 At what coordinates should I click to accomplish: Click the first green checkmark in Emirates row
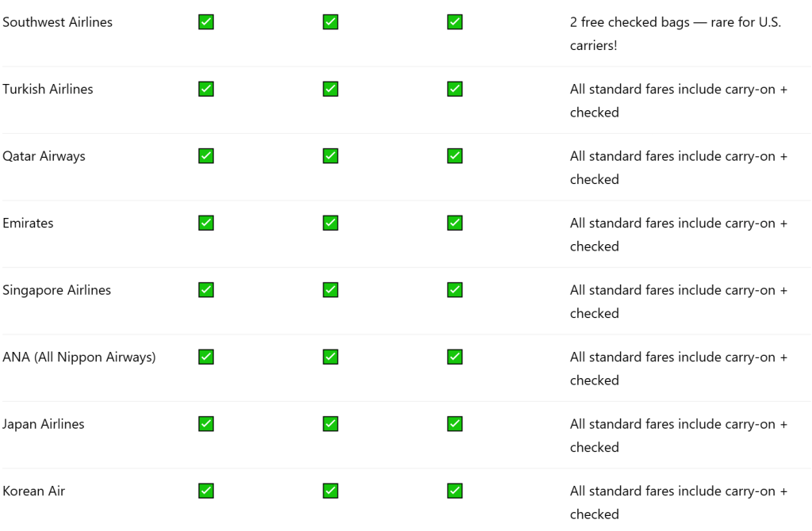(x=206, y=223)
